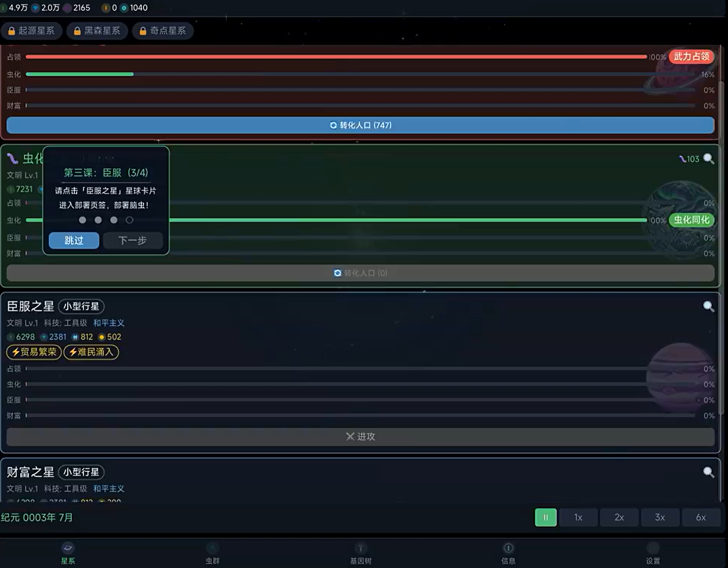This screenshot has width=728, height=568.
Task: Set game speed to 6x
Action: pos(701,517)
